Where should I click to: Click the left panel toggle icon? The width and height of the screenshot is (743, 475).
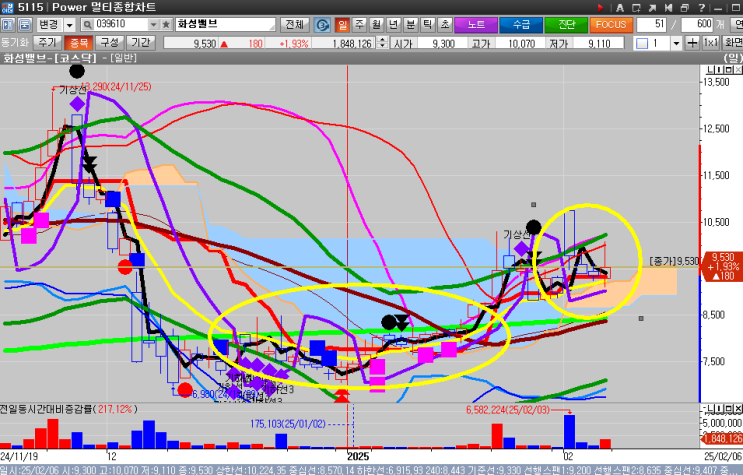(8, 25)
